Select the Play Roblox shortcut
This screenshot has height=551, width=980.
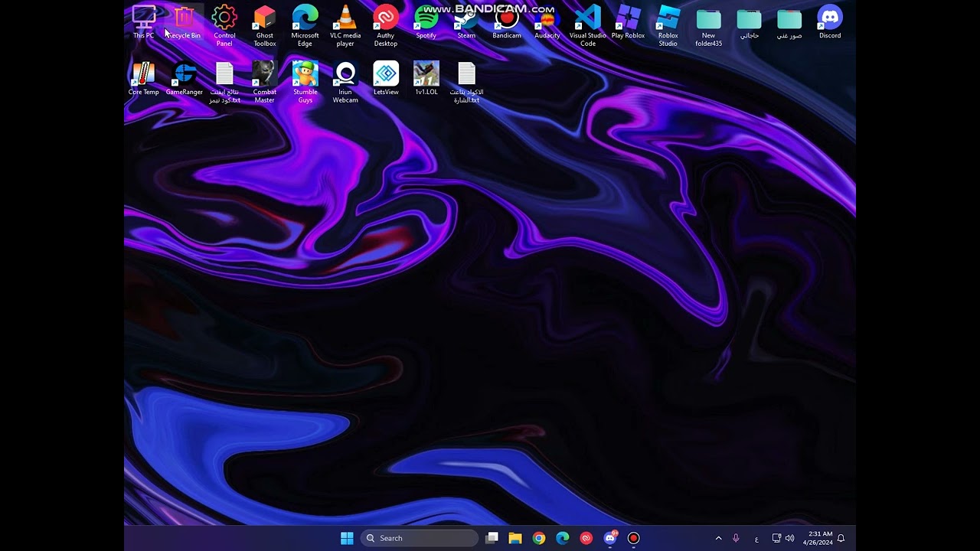(628, 22)
